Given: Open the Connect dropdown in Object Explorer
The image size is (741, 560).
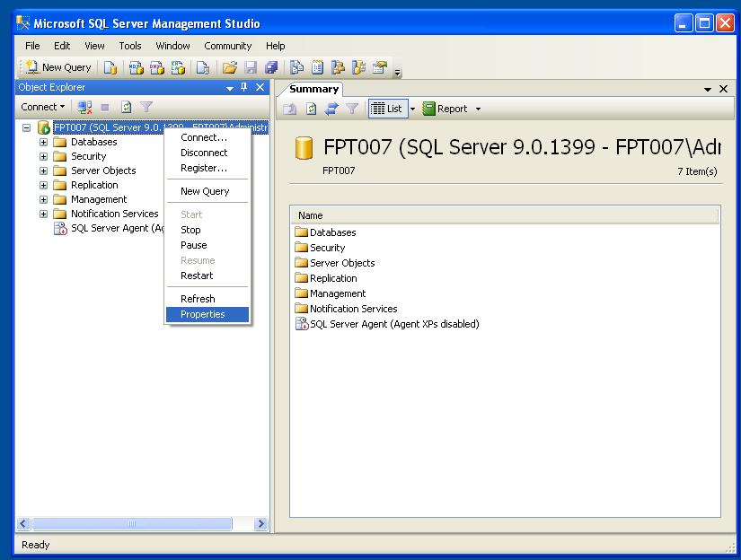Looking at the screenshot, I should [42, 107].
